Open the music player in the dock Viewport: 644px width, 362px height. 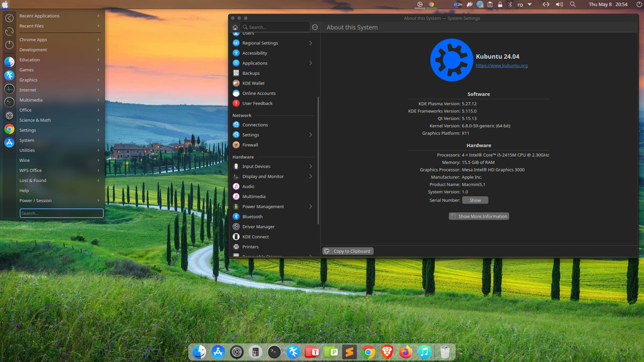tap(425, 352)
